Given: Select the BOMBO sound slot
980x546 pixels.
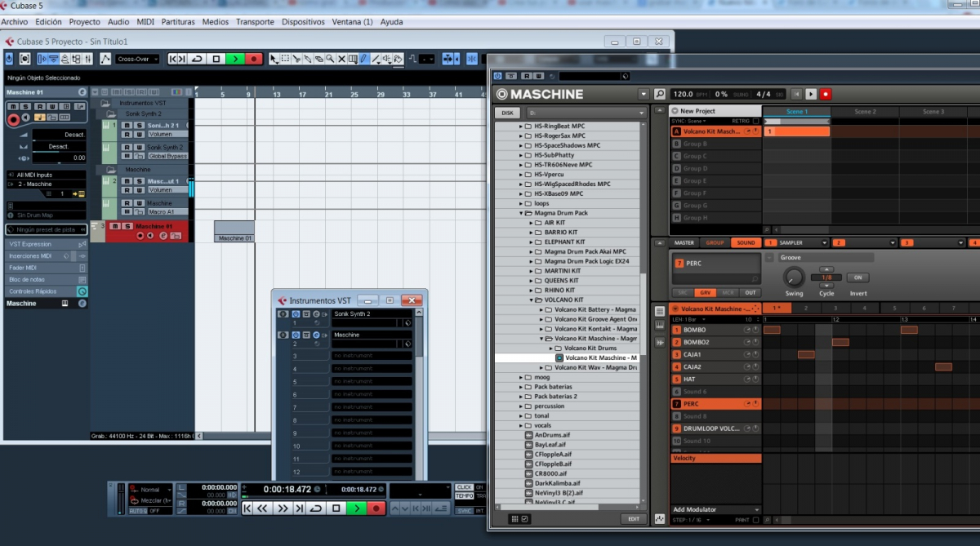Looking at the screenshot, I should (715, 330).
